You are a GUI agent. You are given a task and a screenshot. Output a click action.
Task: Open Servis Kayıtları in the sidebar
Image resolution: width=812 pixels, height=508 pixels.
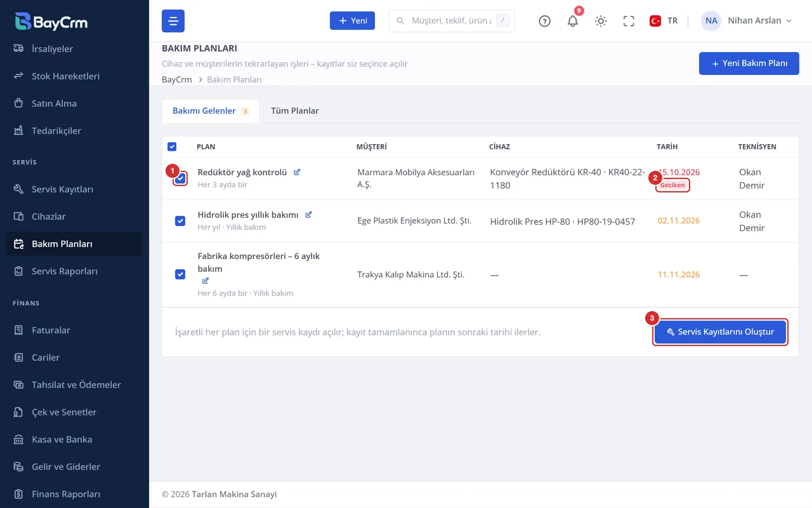pyautogui.click(x=74, y=189)
